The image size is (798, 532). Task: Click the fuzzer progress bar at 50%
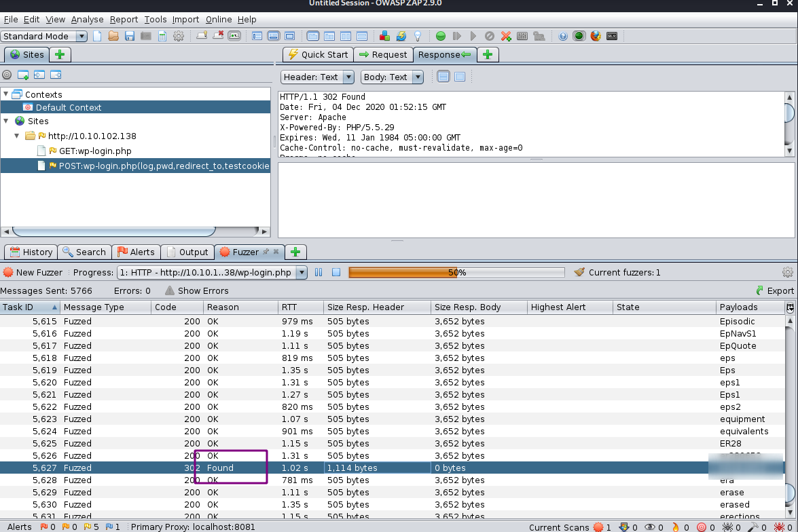[x=456, y=272]
